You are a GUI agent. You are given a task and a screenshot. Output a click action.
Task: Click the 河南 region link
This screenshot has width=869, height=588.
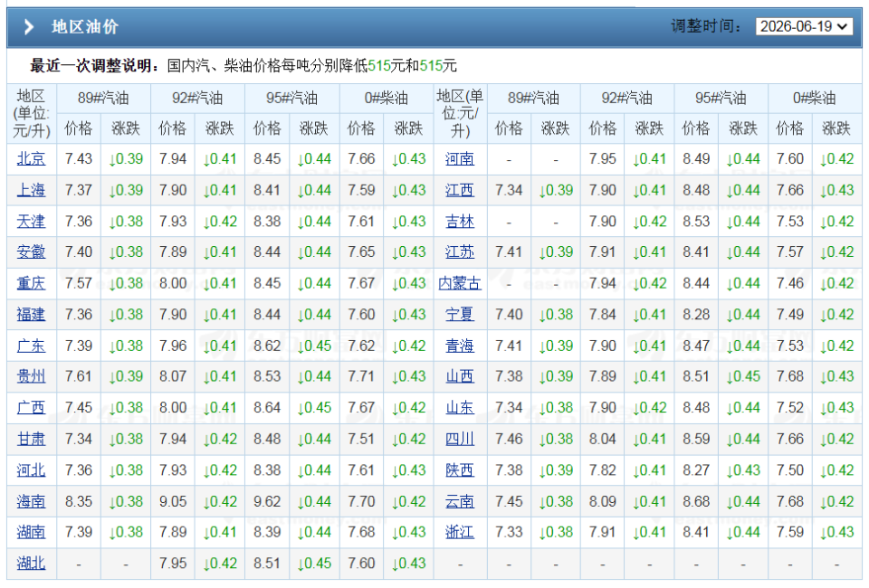click(460, 159)
